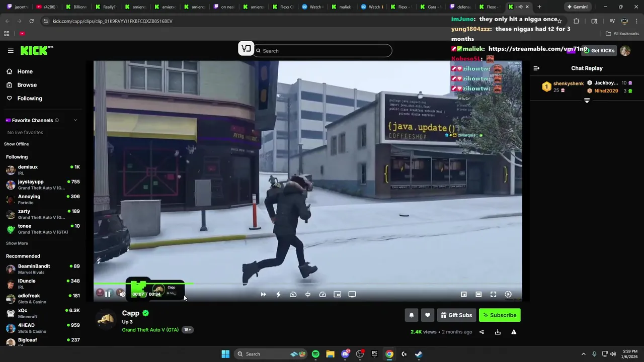Open the Grand Theft Auto V (GTA) category link

coord(150,330)
